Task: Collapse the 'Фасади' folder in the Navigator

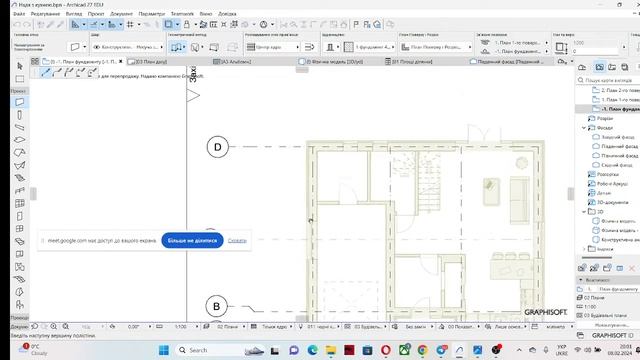Action: (x=584, y=128)
